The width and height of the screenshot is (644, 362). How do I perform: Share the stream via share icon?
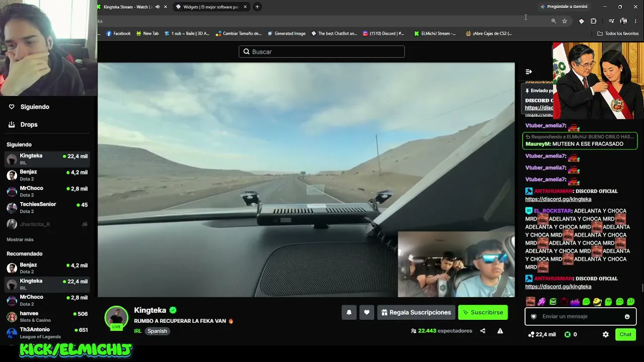click(483, 331)
